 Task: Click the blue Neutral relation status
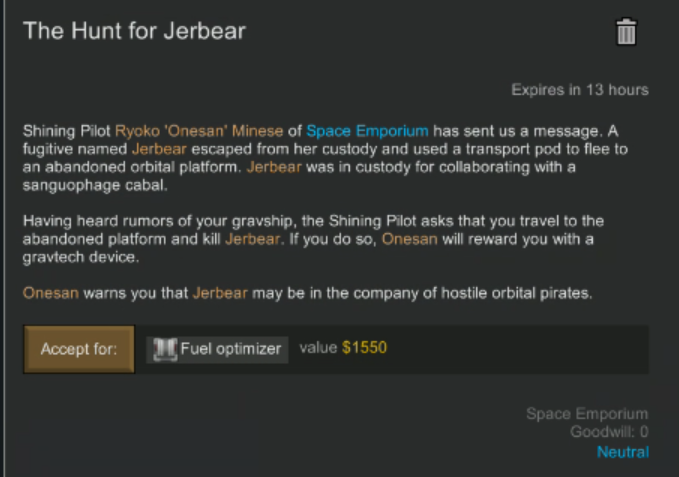point(623,452)
